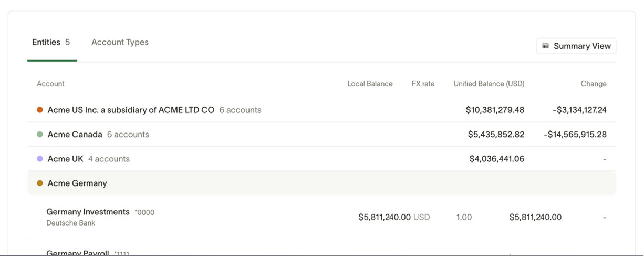Expand the Acme Canada entity row
The width and height of the screenshot is (644, 256).
pyautogui.click(x=321, y=134)
